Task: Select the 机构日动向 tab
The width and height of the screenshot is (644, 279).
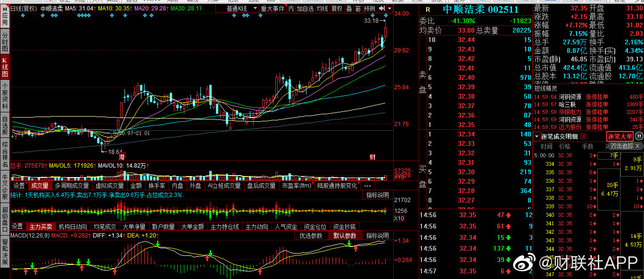Action: pos(73,227)
